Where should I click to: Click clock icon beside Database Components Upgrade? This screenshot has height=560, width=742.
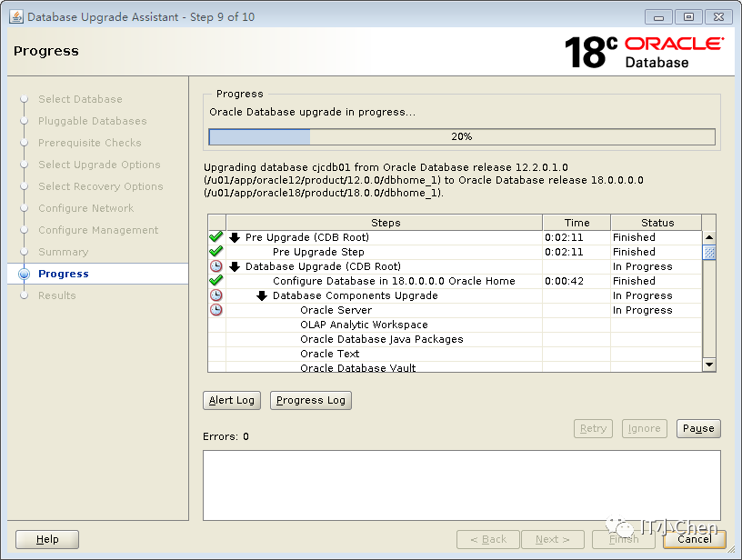pos(216,295)
